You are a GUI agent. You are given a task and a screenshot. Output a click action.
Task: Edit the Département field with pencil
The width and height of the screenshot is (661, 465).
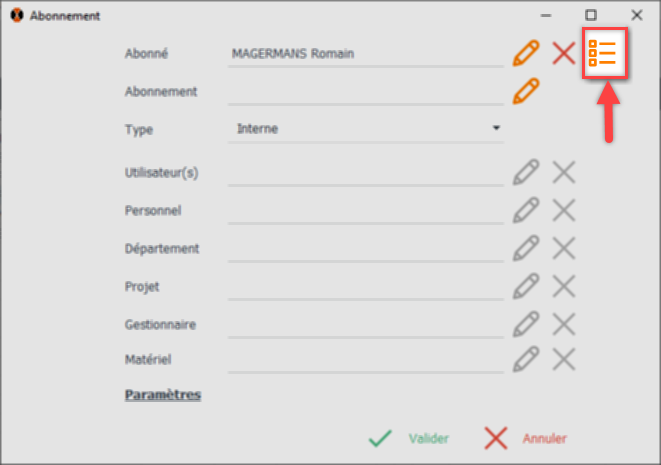point(526,248)
